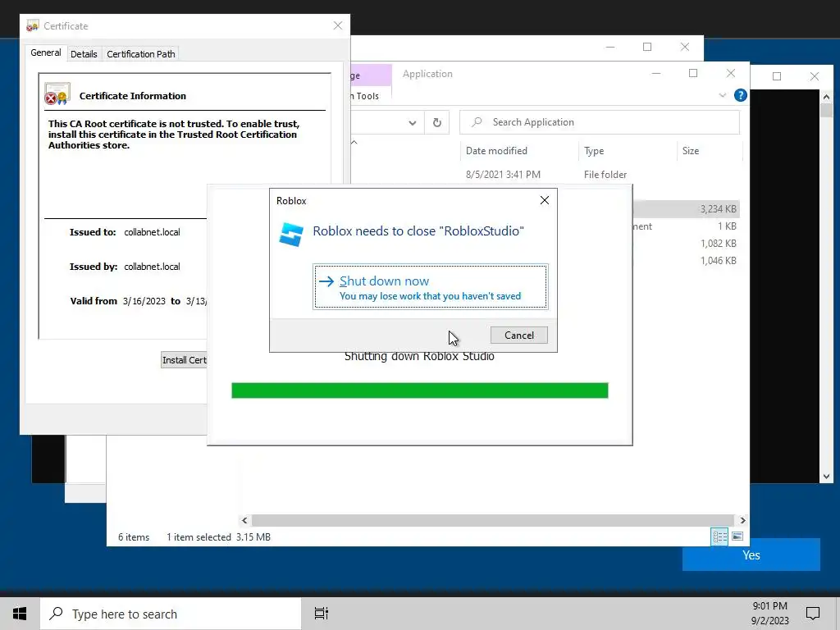Click the Search Application field
The width and height of the screenshot is (840, 630).
coord(600,122)
